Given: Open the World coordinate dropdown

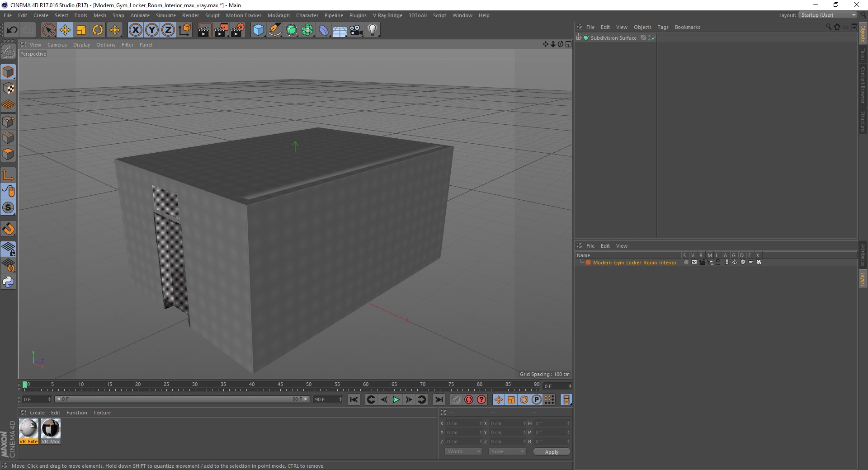Looking at the screenshot, I should (463, 451).
